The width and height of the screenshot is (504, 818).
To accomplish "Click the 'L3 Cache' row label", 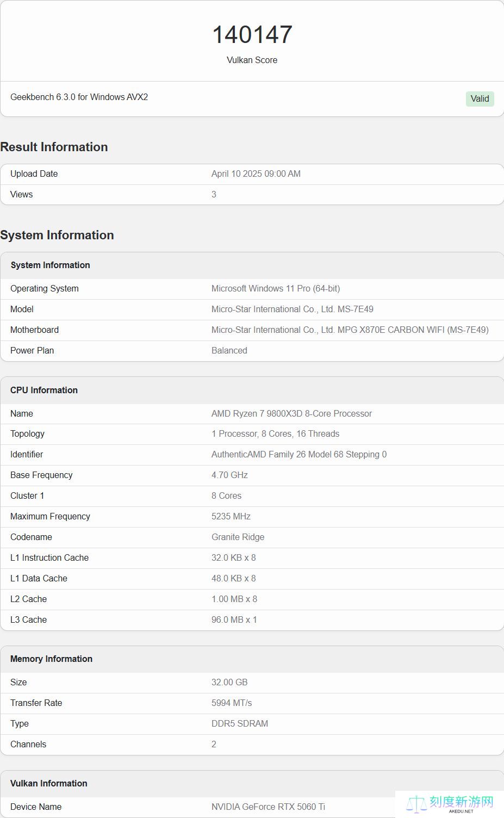I will (28, 620).
